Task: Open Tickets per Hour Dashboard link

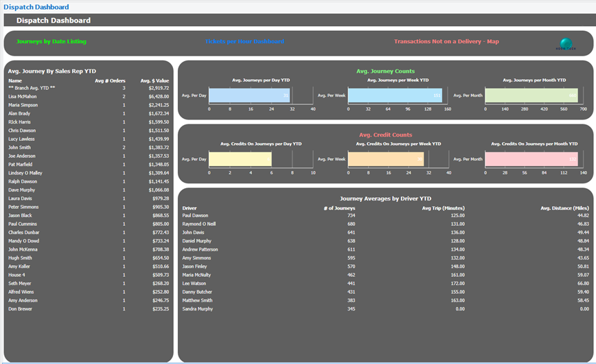Action: pyautogui.click(x=244, y=41)
